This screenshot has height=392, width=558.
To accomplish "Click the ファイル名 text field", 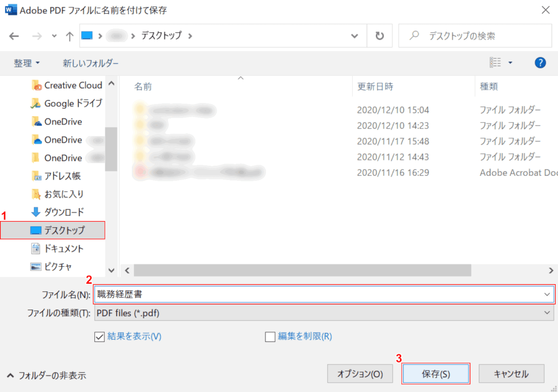I will tap(318, 294).
